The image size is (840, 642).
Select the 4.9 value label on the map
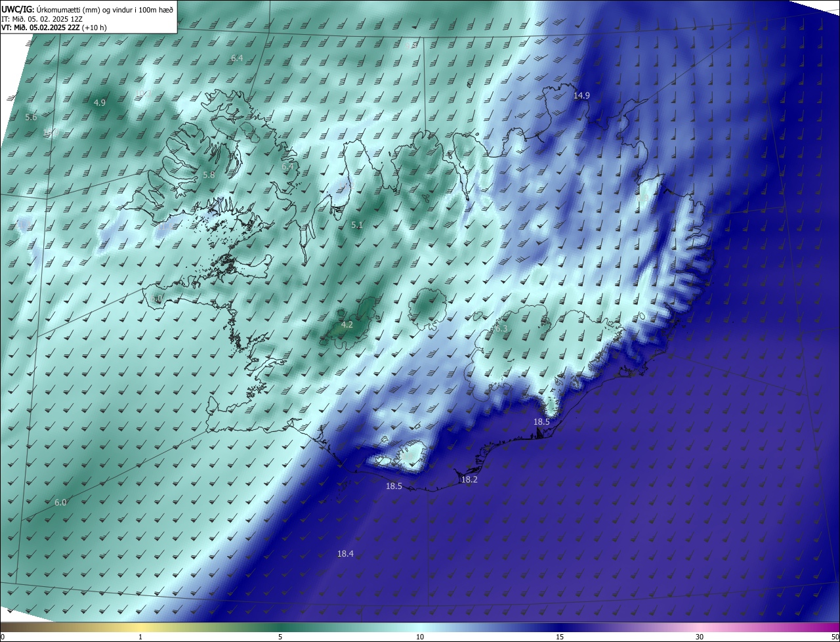100,103
